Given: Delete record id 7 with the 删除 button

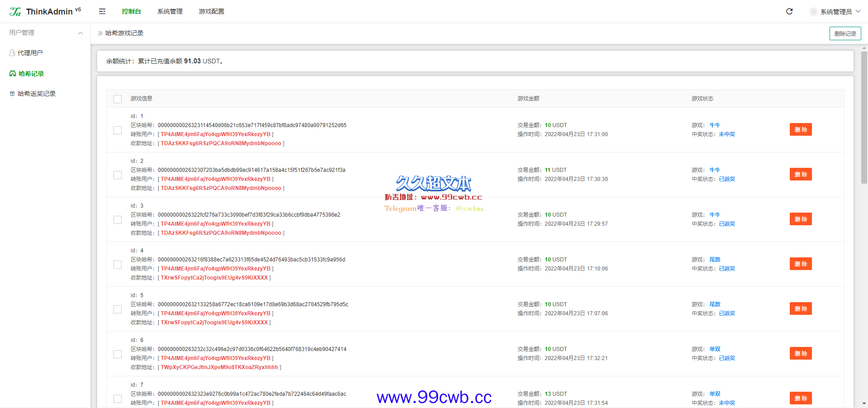Looking at the screenshot, I should click(x=801, y=398).
